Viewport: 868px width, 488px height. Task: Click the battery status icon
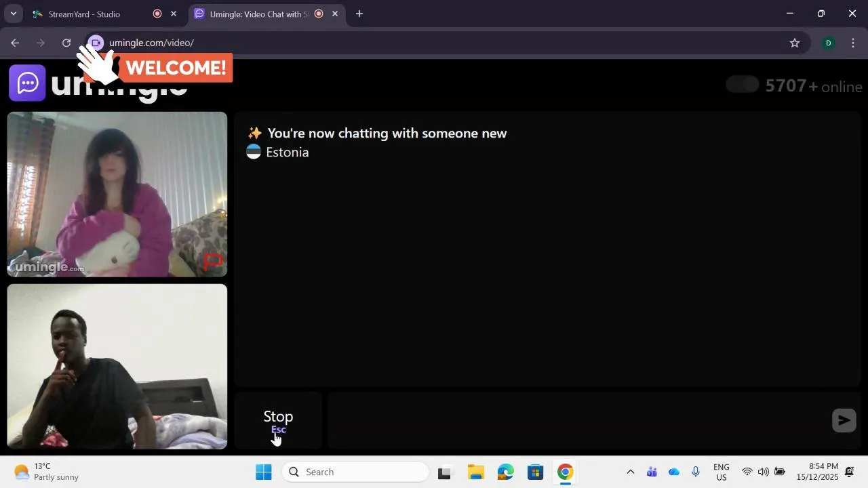point(780,472)
